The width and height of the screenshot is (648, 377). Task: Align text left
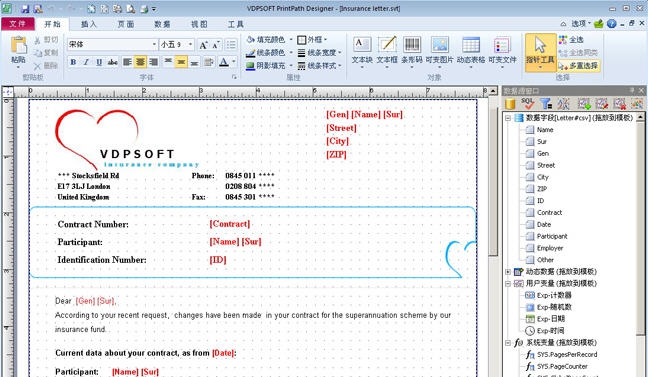point(127,62)
